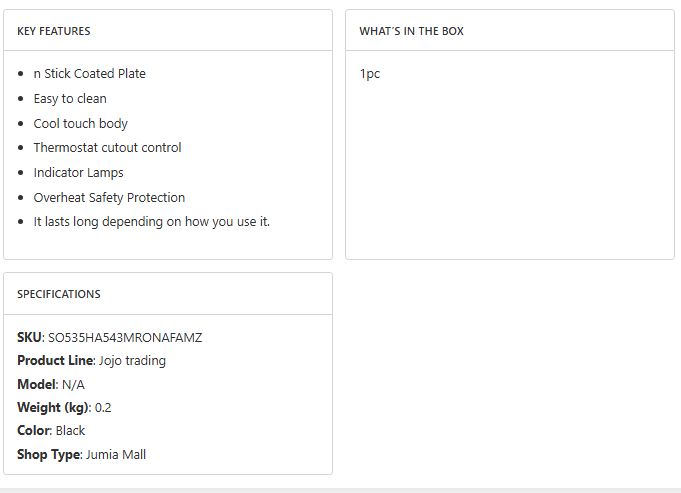The height and width of the screenshot is (493, 681).
Task: Click the 'Indicator Lamps' feature text
Action: point(79,172)
